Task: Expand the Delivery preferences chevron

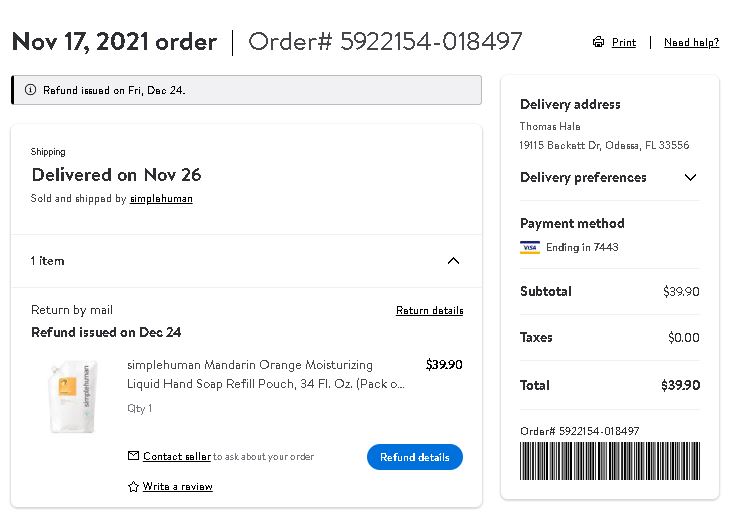Action: 690,177
